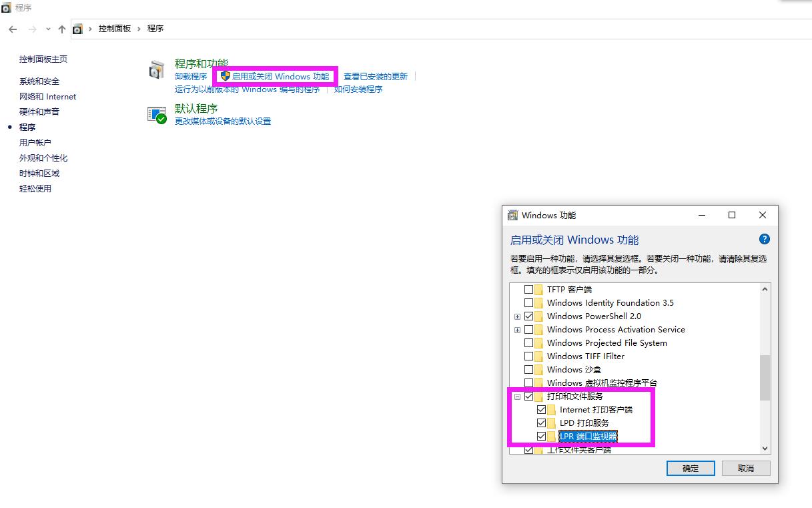The width and height of the screenshot is (812, 508).
Task: Click the feature list scrollbar thumb
Action: click(765, 378)
